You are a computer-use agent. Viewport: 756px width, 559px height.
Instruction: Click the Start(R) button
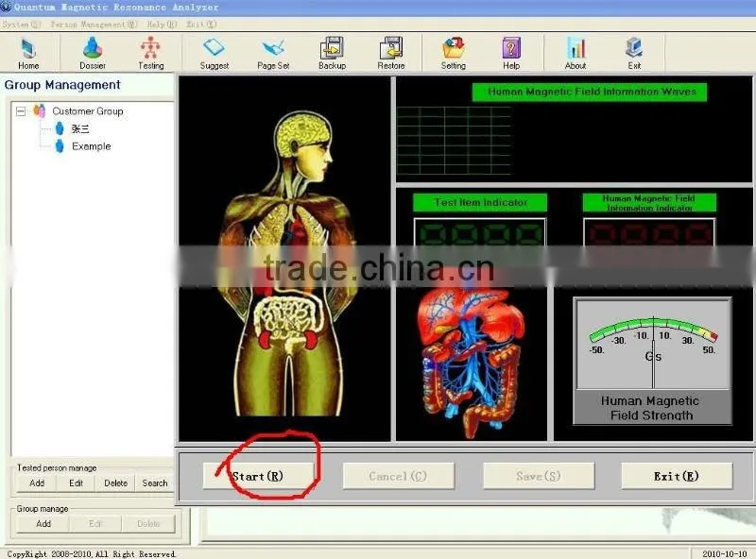coord(258,476)
